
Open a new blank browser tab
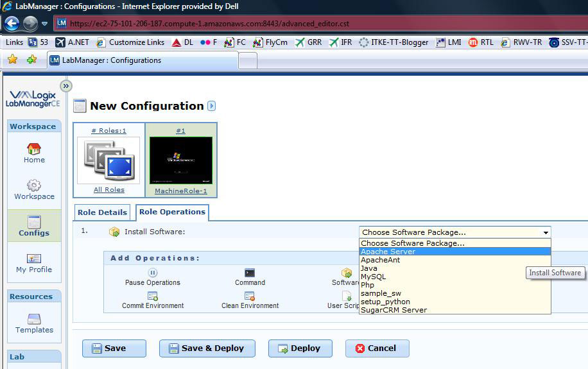(x=248, y=61)
